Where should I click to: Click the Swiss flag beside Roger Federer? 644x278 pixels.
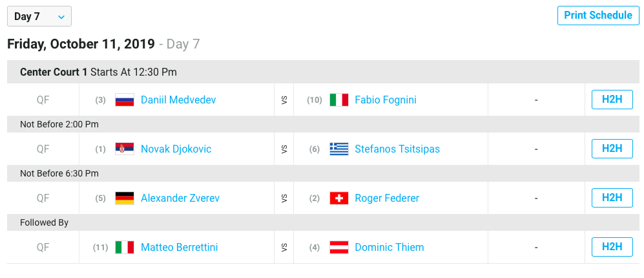[339, 198]
